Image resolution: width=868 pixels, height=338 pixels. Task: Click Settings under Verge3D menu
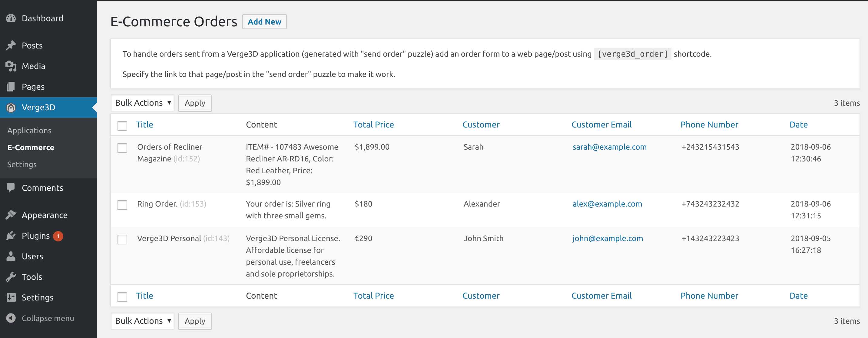click(x=22, y=164)
